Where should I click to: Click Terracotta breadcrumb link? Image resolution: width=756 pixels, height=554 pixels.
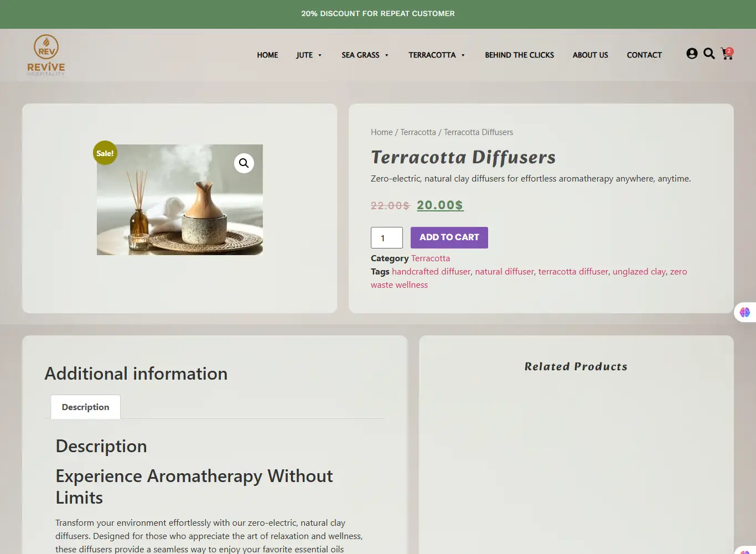tap(418, 132)
